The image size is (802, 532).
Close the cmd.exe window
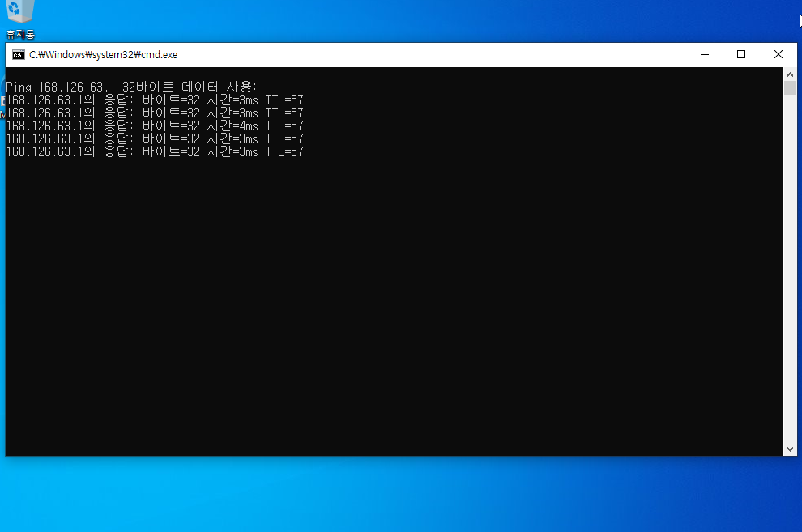pyautogui.click(x=779, y=54)
